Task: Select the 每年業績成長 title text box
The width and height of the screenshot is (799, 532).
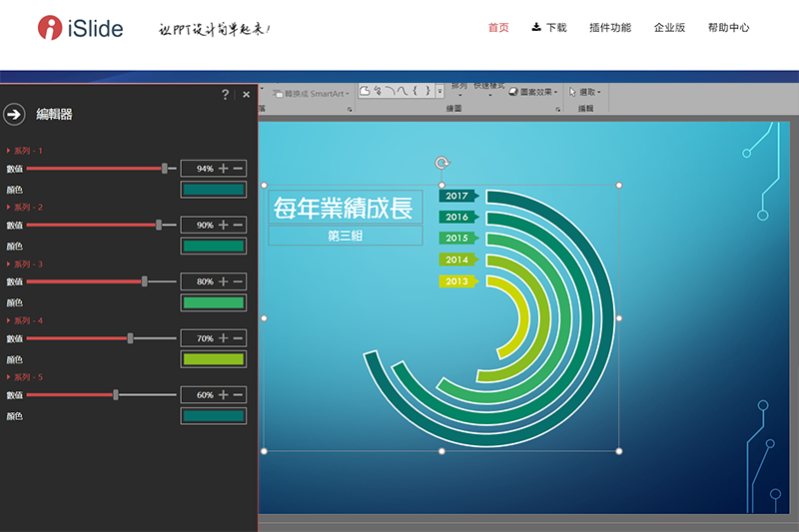Action: point(345,208)
